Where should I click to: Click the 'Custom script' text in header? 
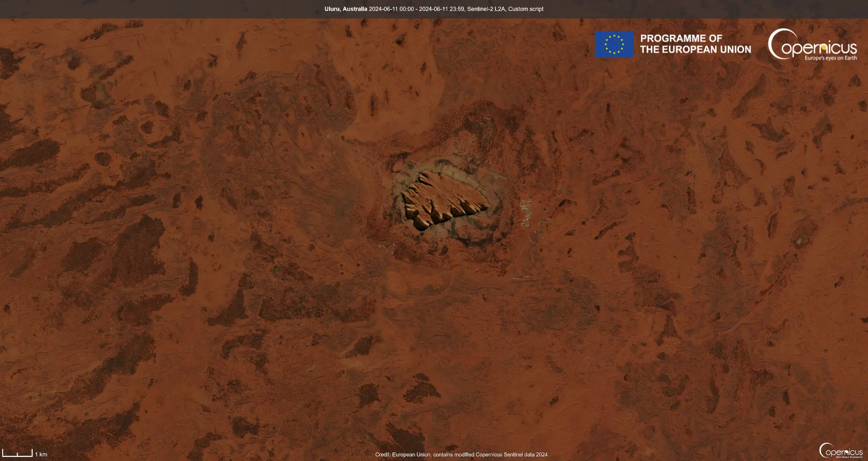pyautogui.click(x=526, y=9)
